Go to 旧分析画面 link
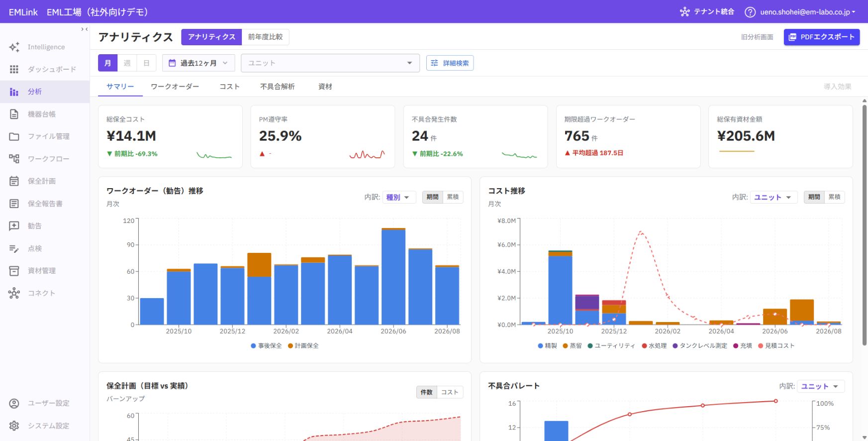 tap(757, 37)
